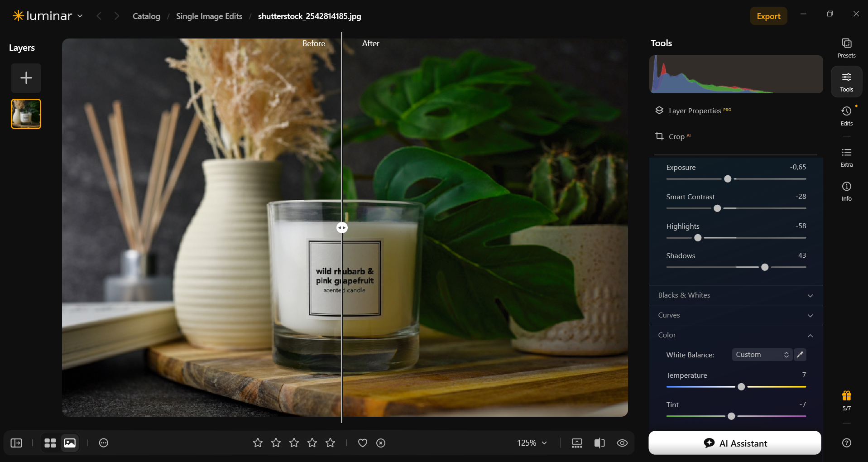
Task: Open the more options ellipsis icon
Action: pyautogui.click(x=104, y=443)
